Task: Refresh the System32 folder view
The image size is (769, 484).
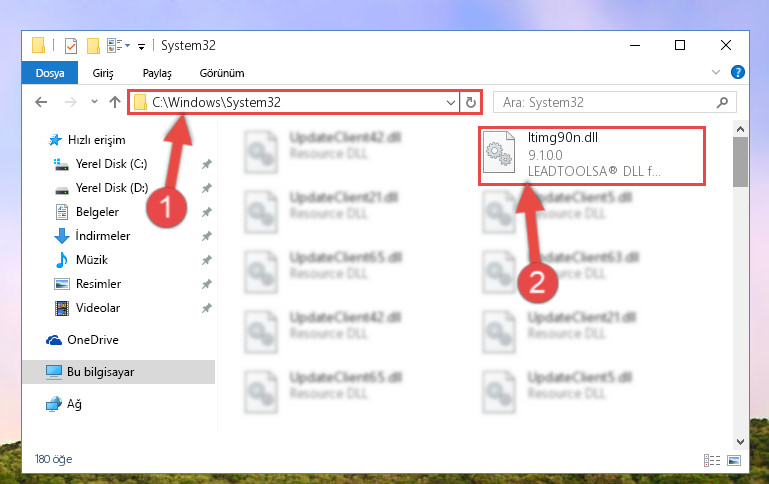Action: pyautogui.click(x=471, y=102)
